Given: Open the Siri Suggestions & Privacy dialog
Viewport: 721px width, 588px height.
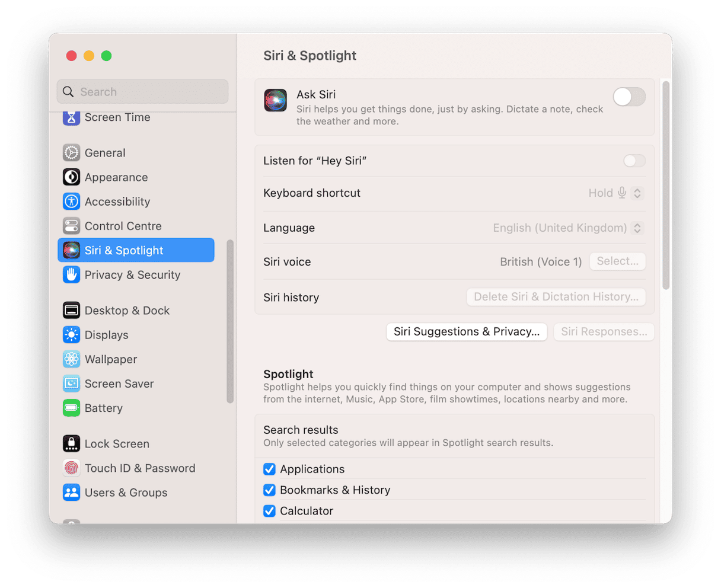Looking at the screenshot, I should tap(466, 331).
